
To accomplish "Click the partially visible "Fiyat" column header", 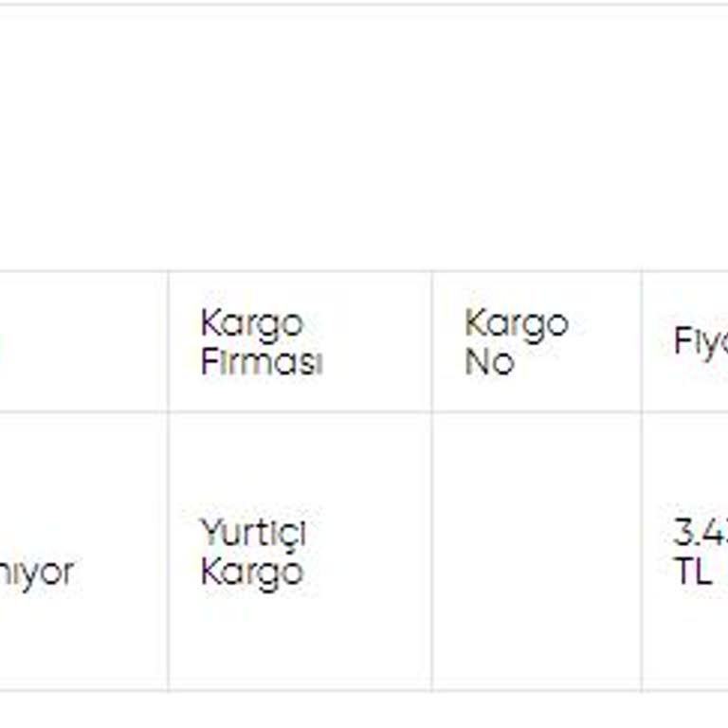I will [x=700, y=341].
